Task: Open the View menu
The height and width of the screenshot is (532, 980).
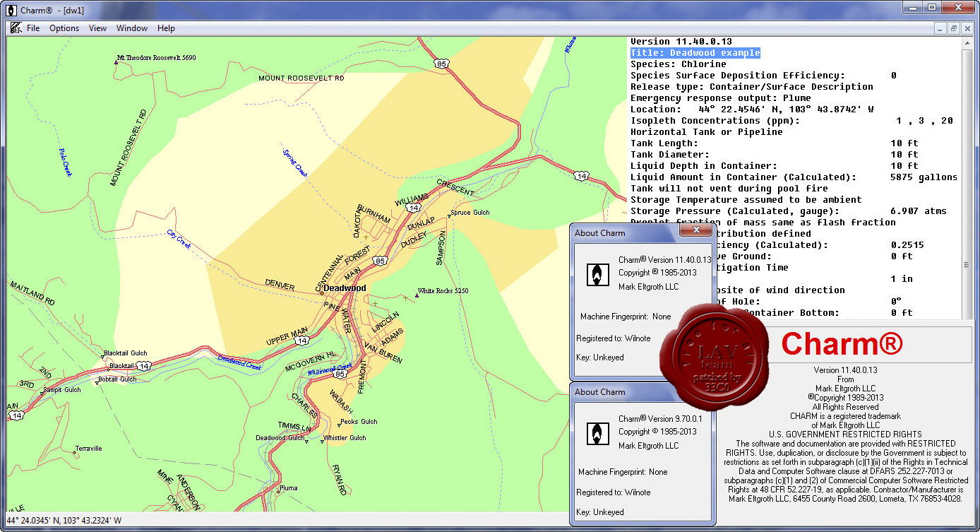Action: click(97, 28)
